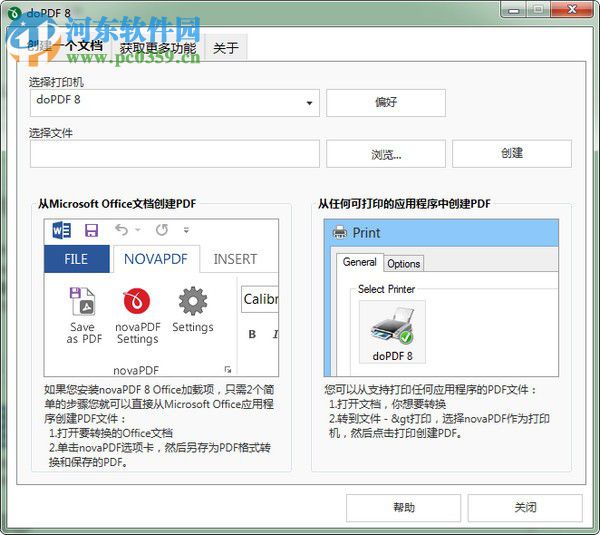This screenshot has height=535, width=600.
Task: Click the Word logo icon in illustration
Action: (62, 230)
